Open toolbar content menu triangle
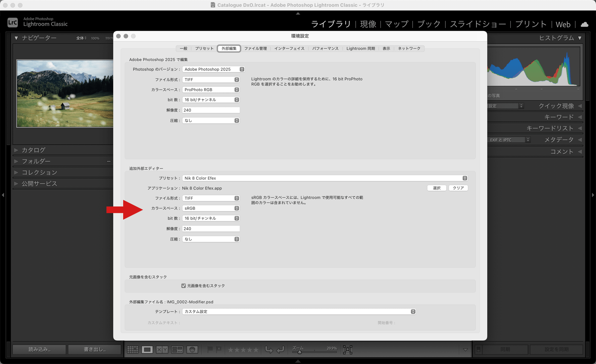Screen dimensions: 596x364 coord(465,349)
